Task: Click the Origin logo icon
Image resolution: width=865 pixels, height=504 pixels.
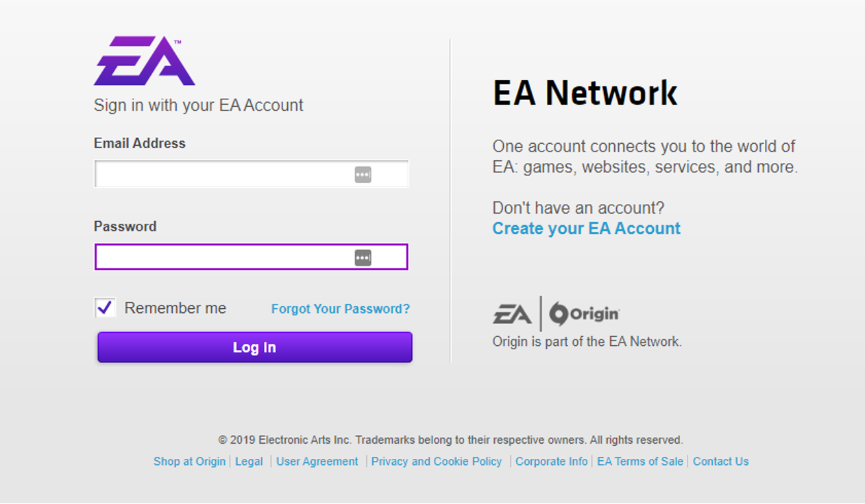Action: tap(559, 314)
